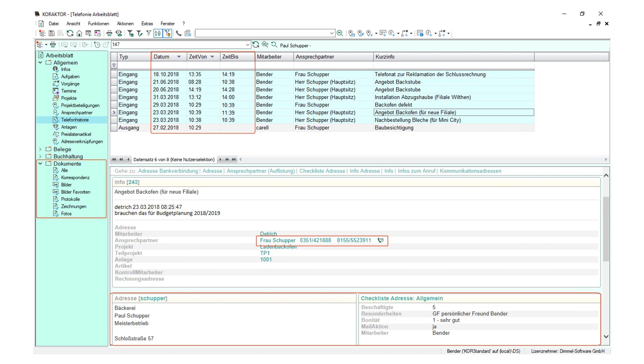Click the home icon in main toolbar
Screen dimensions: 644x364
79,34
